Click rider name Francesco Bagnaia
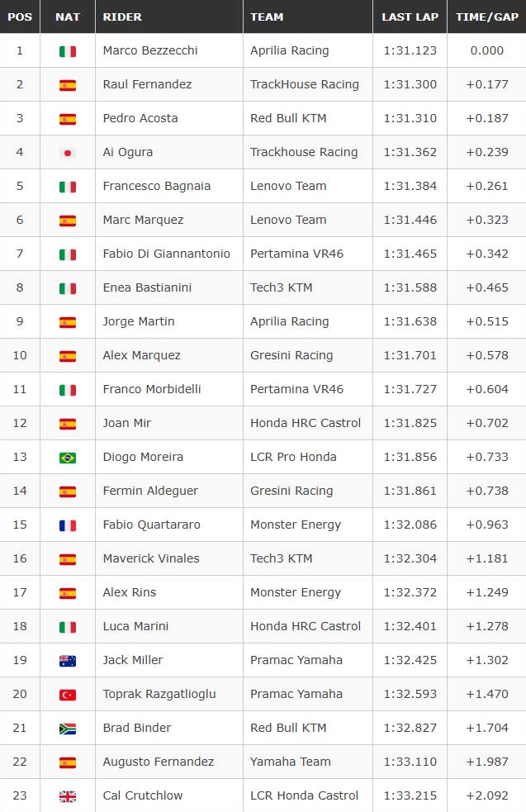Screen dimensions: 526x812 click(156, 186)
